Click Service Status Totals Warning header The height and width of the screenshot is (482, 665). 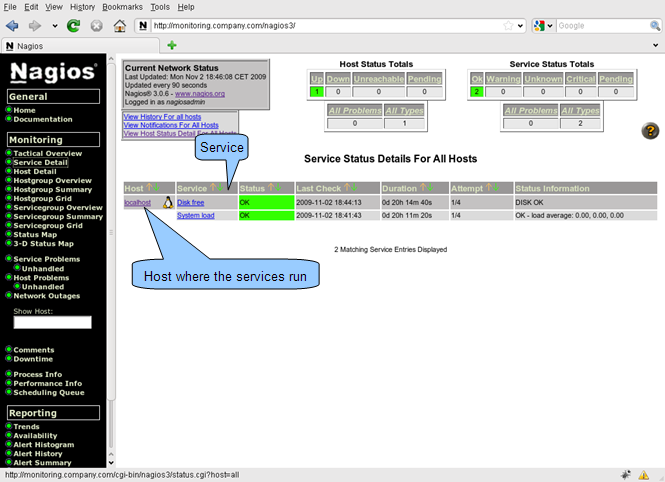(x=503, y=79)
